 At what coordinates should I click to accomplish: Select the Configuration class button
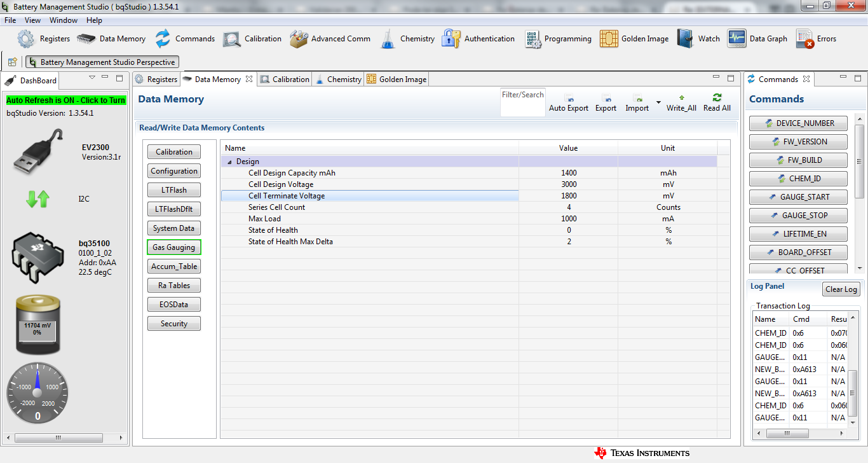coord(174,171)
